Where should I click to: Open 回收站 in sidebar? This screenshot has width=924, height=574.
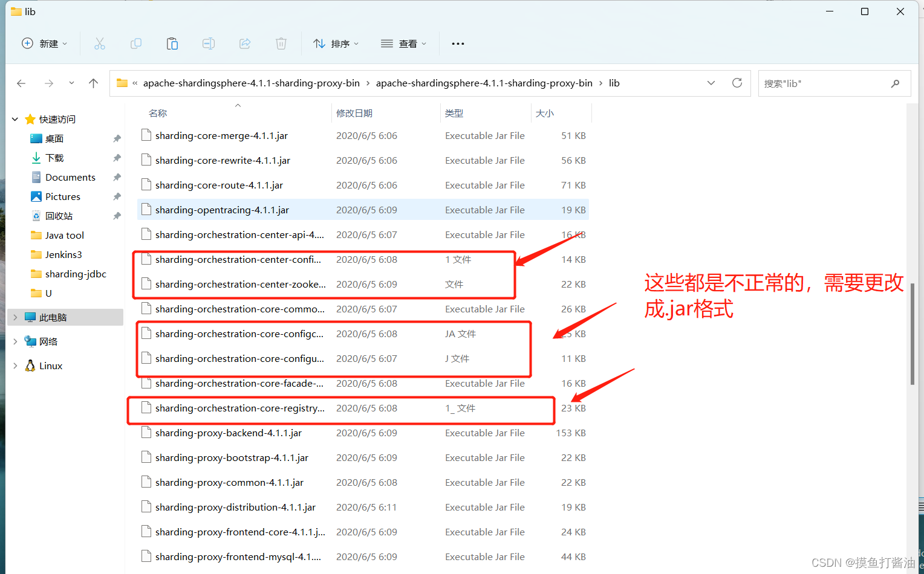click(59, 216)
